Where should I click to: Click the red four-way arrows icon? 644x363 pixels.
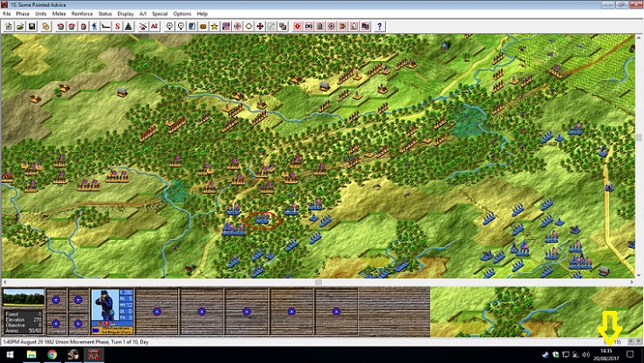[260, 27]
